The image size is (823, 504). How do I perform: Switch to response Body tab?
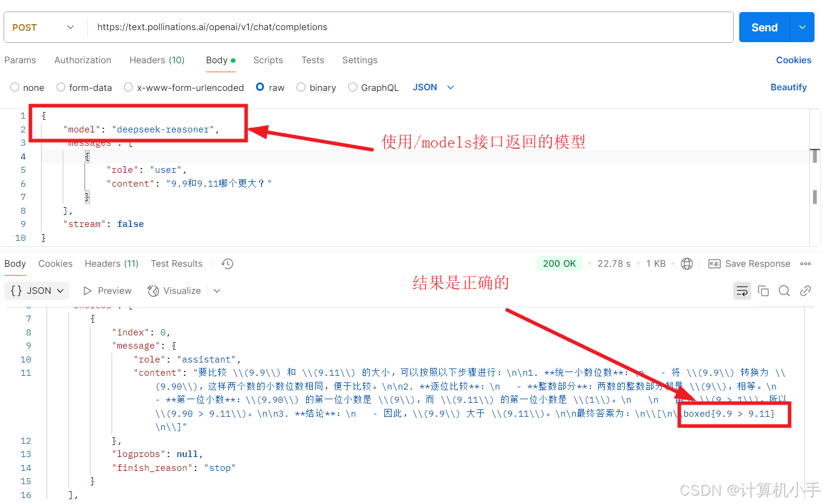[15, 264]
